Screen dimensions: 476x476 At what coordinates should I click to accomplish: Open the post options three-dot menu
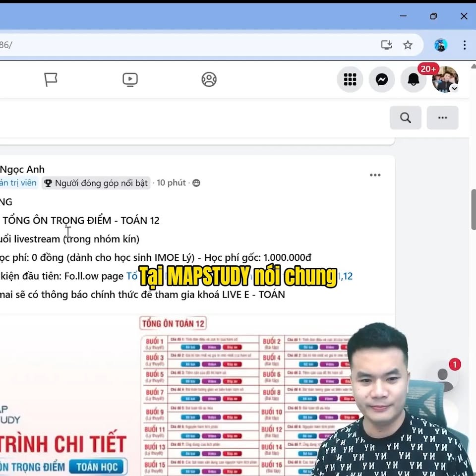click(x=375, y=175)
